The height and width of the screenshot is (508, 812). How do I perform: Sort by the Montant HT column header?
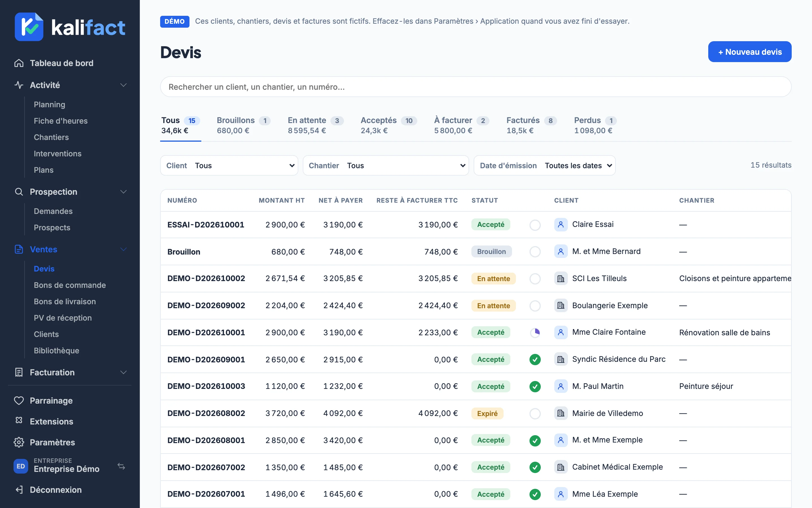click(281, 200)
